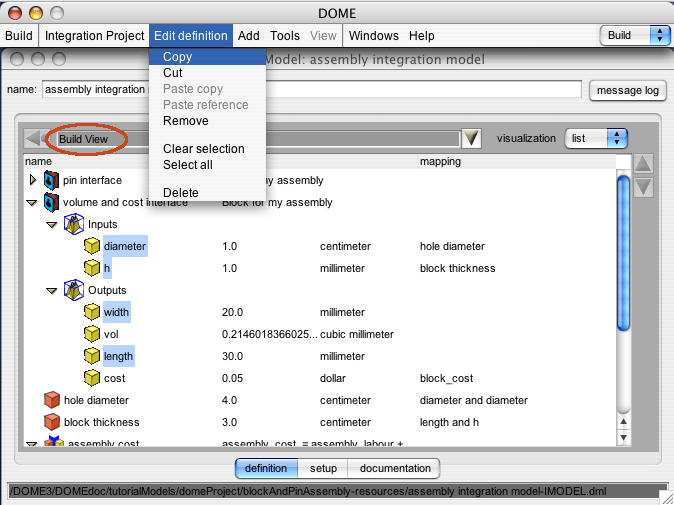Switch to the documentation tab
This screenshot has height=505, width=674.
(x=395, y=468)
